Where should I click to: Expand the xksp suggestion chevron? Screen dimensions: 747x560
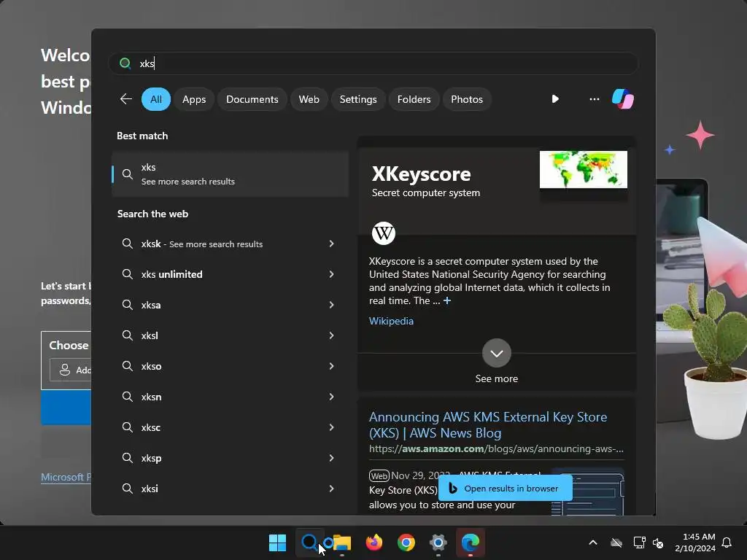pyautogui.click(x=332, y=458)
